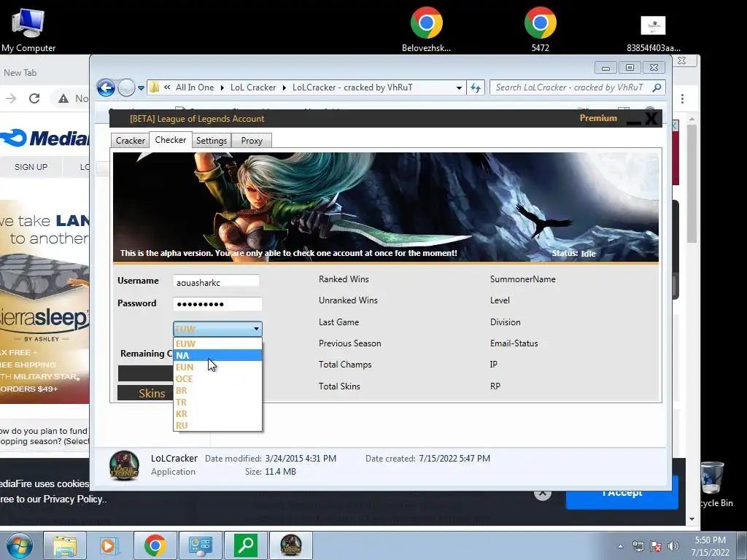Collapse the region combo box showing EUW
Viewport: 747px width, 560px height.
(217, 329)
